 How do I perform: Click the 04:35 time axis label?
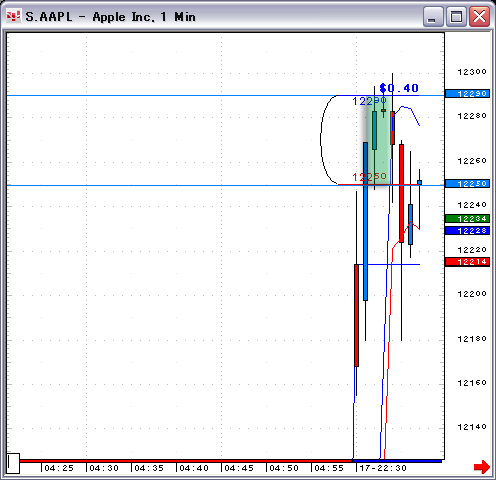[149, 468]
